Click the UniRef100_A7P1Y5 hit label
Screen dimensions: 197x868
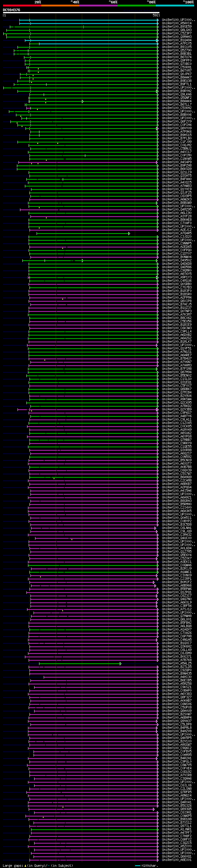177,43
